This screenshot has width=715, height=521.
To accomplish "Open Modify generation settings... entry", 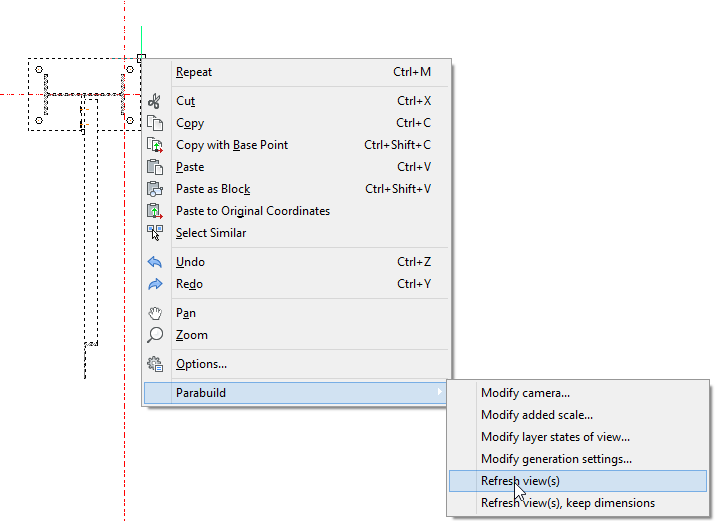I will [x=556, y=459].
